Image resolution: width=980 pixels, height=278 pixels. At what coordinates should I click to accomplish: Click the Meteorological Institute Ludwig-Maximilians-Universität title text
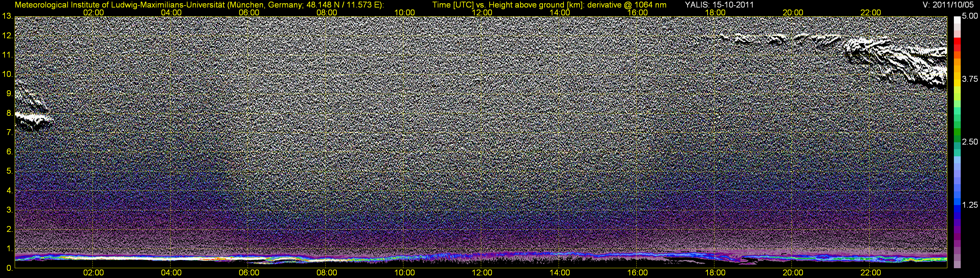(199, 5)
